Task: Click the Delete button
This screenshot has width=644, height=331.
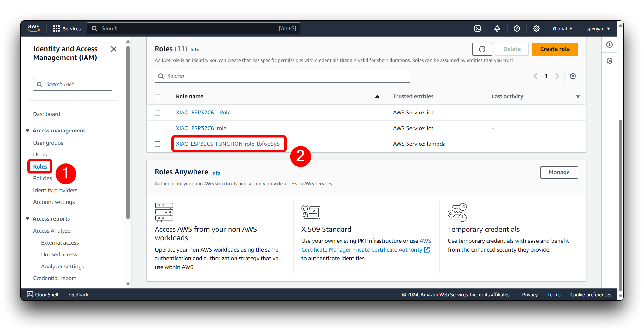Action: [x=512, y=49]
